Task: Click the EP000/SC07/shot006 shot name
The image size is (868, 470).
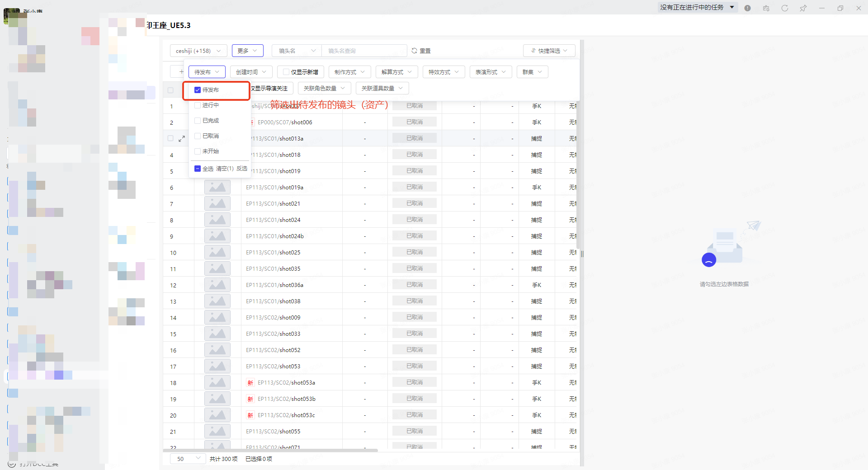Action: pos(285,122)
